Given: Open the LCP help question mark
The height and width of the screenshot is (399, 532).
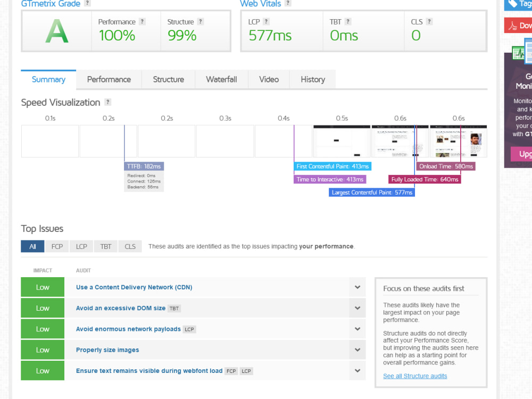Looking at the screenshot, I should click(267, 21).
